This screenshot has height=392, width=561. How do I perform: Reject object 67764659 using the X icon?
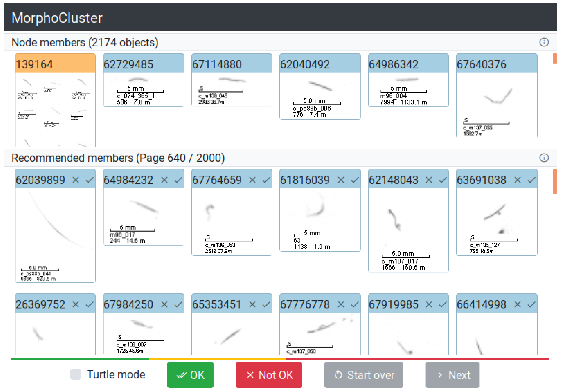pos(252,180)
